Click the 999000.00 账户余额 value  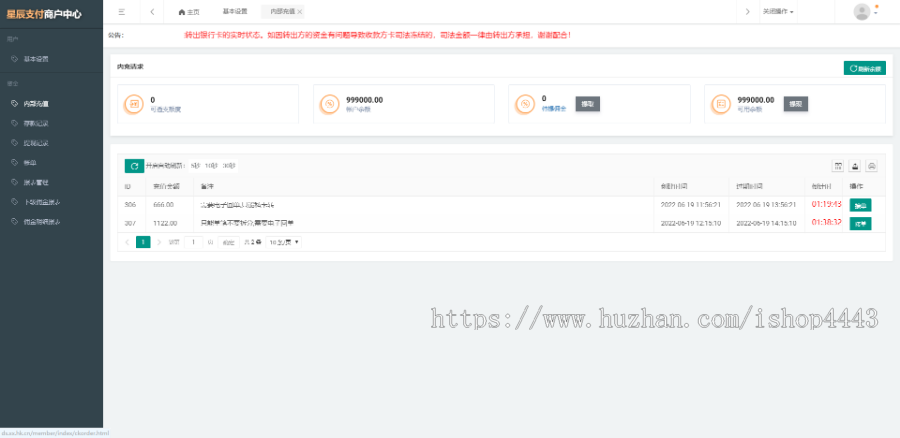click(364, 100)
